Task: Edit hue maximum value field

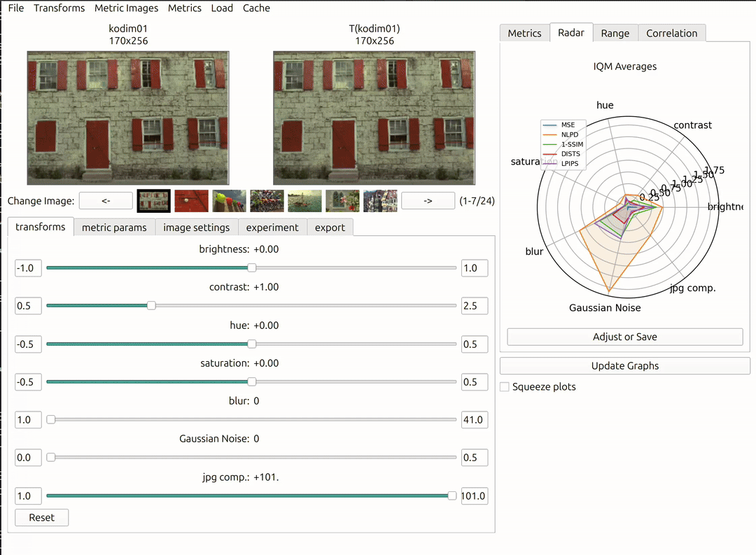Action: pos(475,344)
